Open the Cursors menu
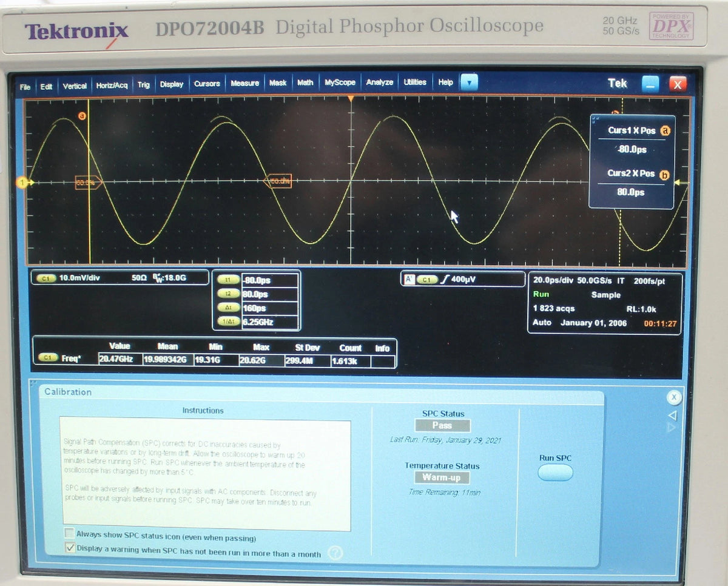Screen dimensions: 728x586 click(x=207, y=84)
